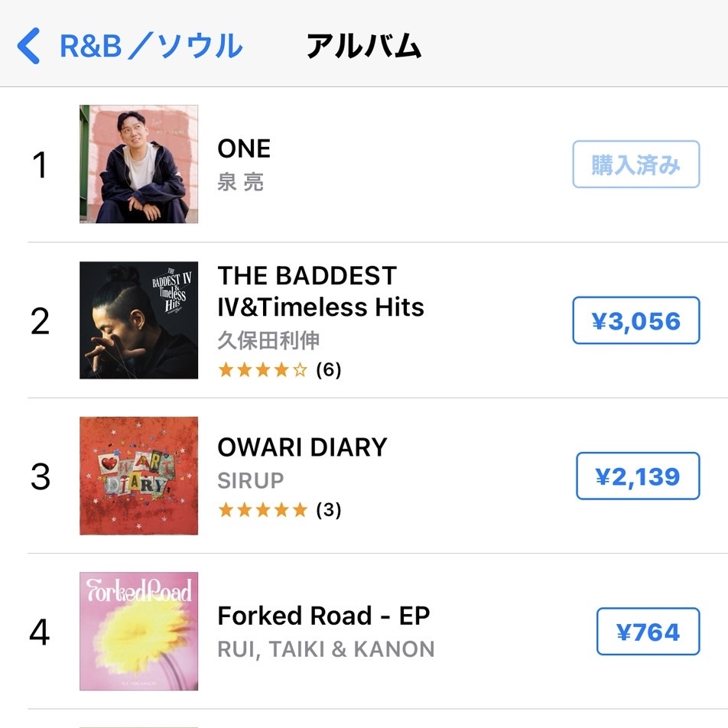Viewport: 728px width, 728px height.
Task: Open the ONE album title
Action: [244, 148]
